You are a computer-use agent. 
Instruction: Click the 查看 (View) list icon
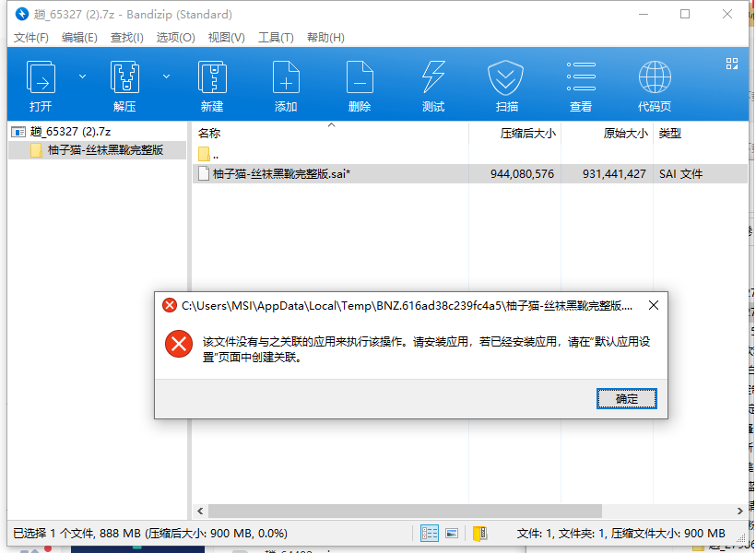pos(581,78)
